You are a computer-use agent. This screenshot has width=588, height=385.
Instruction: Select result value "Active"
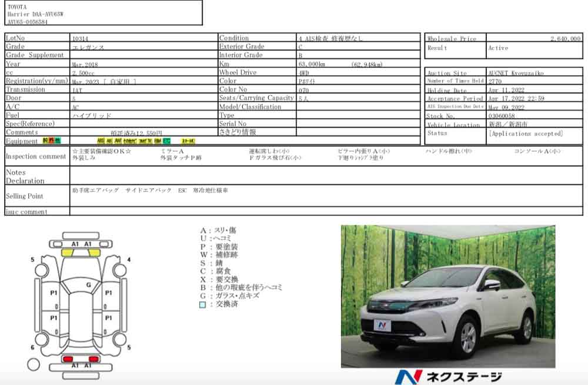498,48
